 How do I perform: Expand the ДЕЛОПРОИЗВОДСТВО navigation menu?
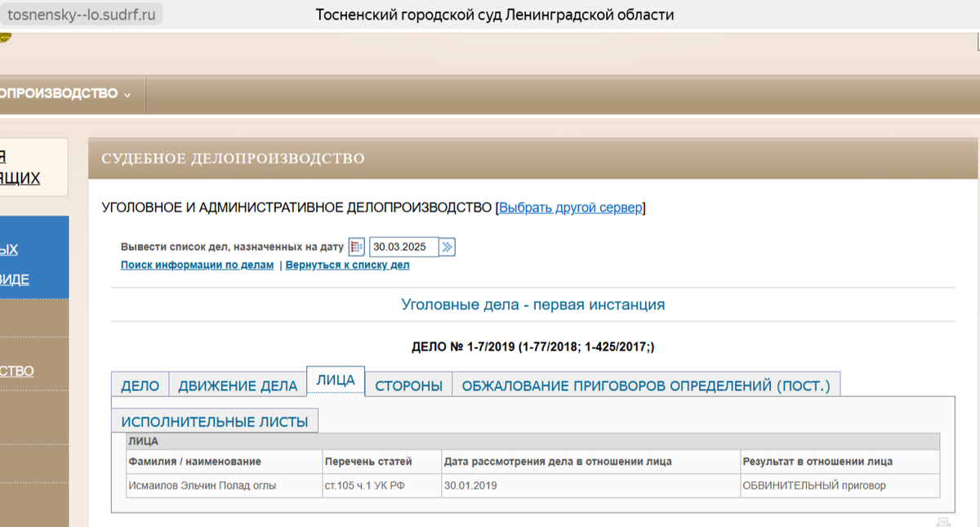[66, 94]
